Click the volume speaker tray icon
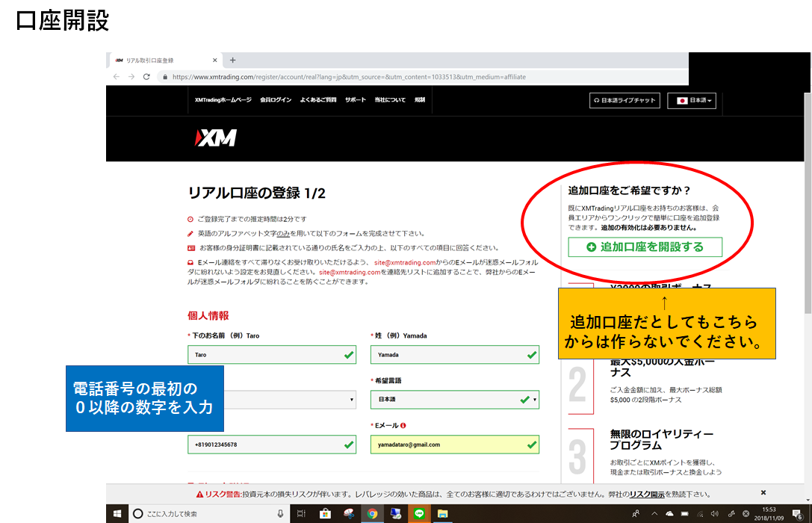812x523 pixels. tap(715, 514)
